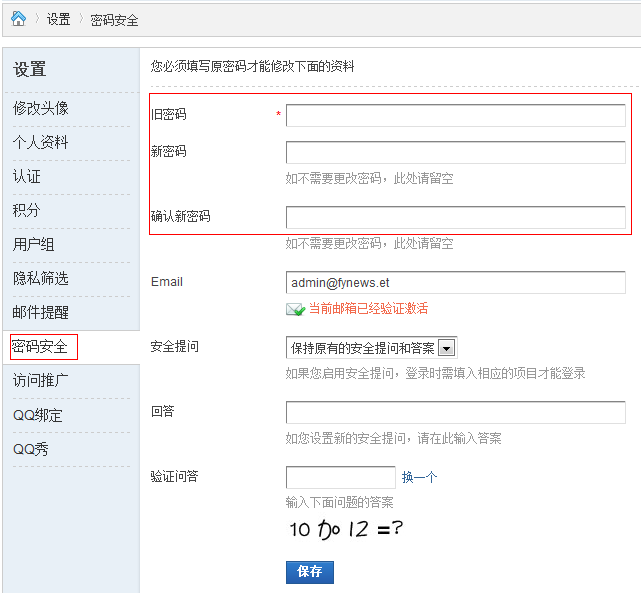Focus the 旧密码 input field
Screen dimensions: 641x593
[x=455, y=115]
